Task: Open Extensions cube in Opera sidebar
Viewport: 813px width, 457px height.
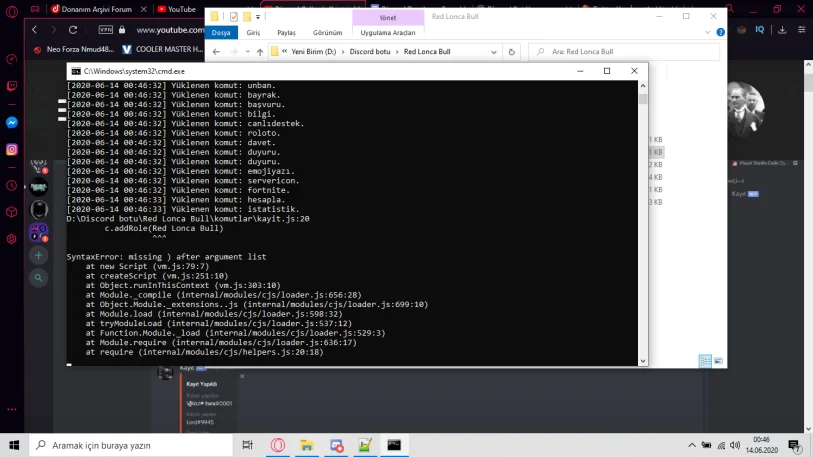Action: 11,212
